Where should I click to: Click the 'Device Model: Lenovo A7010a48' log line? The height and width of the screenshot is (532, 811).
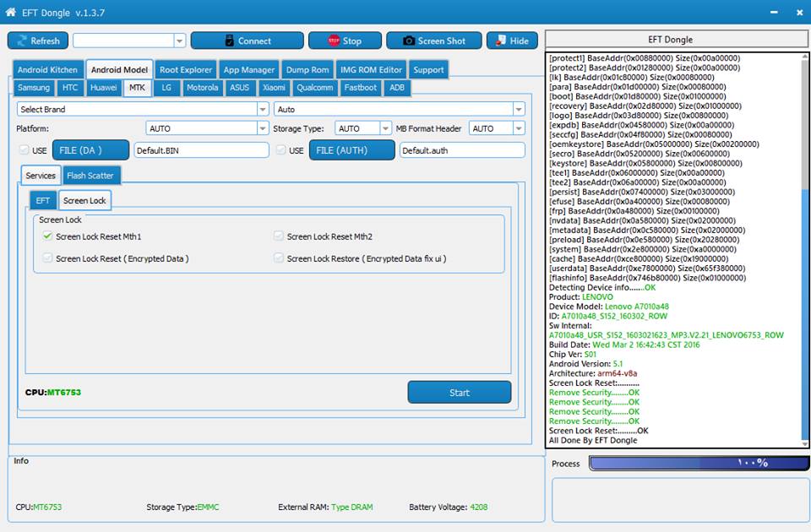click(609, 307)
